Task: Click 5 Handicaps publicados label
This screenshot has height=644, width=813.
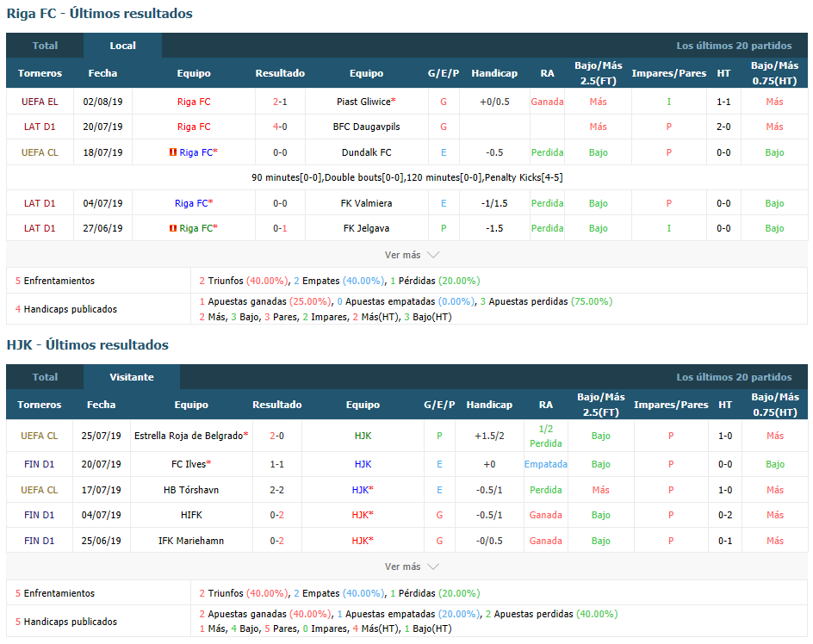Action: tap(65, 622)
